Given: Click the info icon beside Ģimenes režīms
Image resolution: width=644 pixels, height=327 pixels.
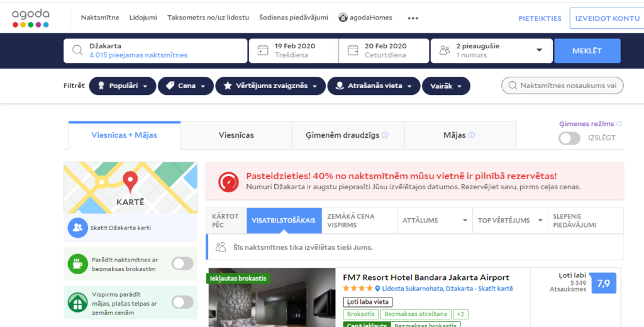Looking at the screenshot, I should click(x=619, y=124).
